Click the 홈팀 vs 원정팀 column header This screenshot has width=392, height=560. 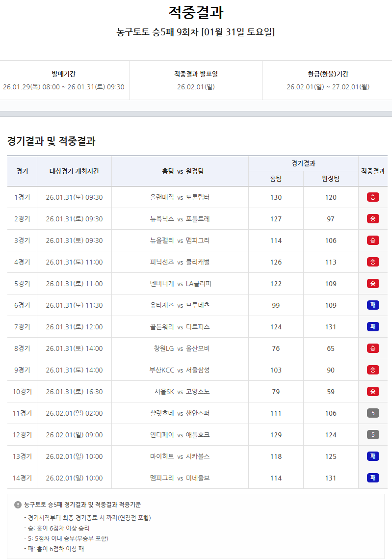tap(180, 171)
